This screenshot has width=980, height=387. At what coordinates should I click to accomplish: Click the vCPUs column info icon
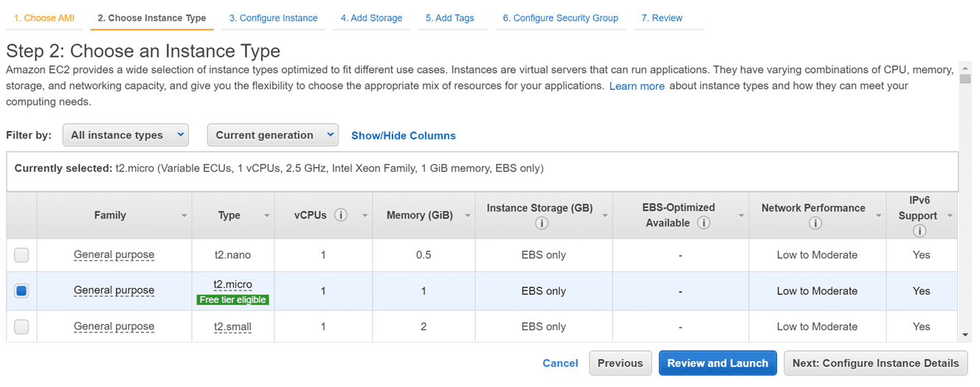point(341,215)
